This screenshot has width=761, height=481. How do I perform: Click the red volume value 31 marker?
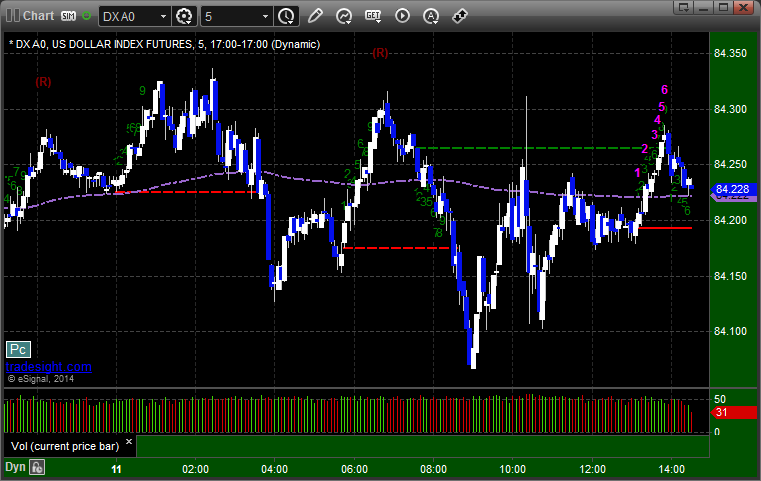click(x=733, y=413)
